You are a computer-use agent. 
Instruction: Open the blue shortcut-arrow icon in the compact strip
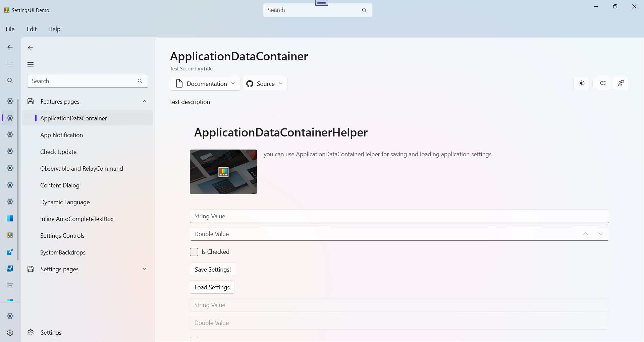pos(10,269)
